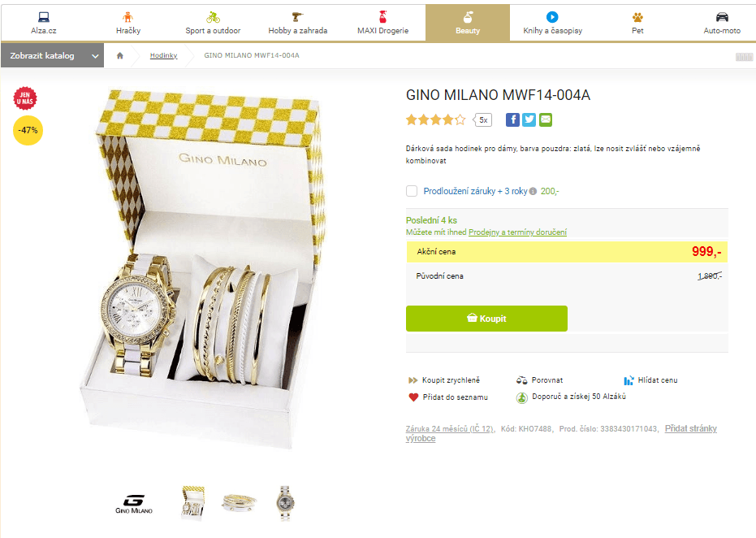Select the bracelets thumbnail image

tap(239, 503)
